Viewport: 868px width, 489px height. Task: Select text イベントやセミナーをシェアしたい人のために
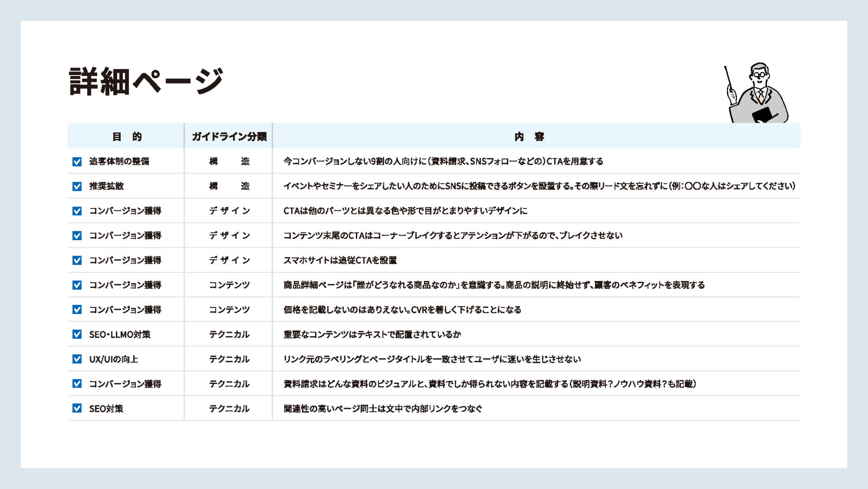point(363,186)
